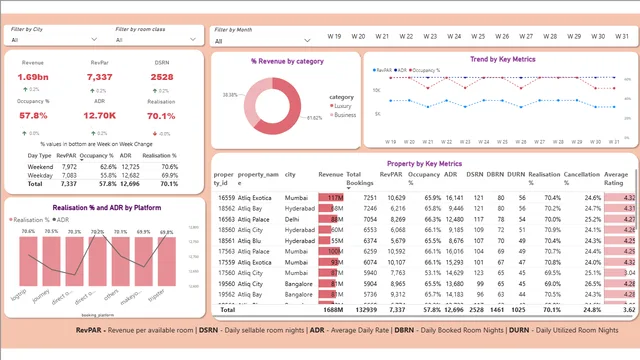Screen dimensions: 640x360
Task: Click the Realisation % legend marker in platform chart
Action: point(11,220)
